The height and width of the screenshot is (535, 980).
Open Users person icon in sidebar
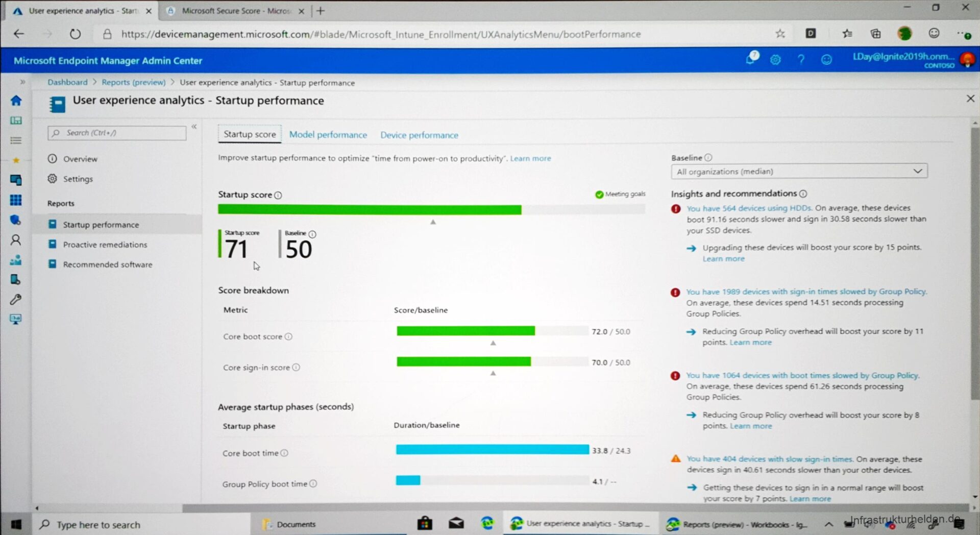16,240
